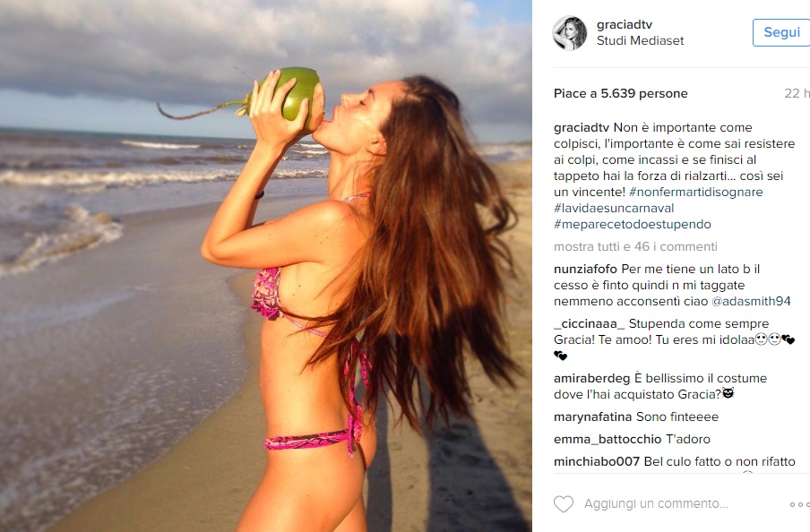Open the three-dots more options menu
Screen dimensions: 810x532
coord(800,504)
